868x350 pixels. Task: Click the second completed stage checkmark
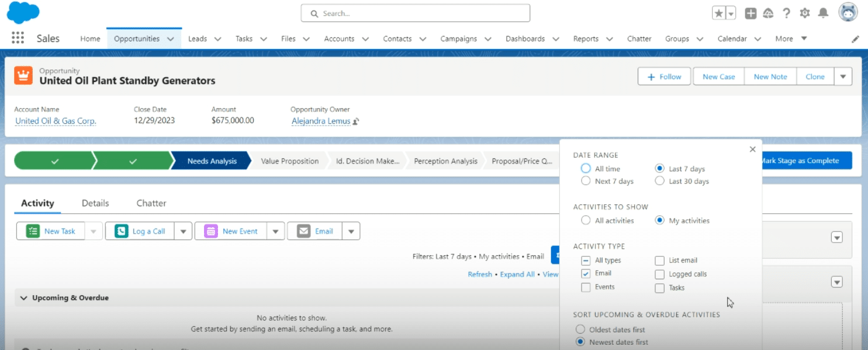[133, 161]
